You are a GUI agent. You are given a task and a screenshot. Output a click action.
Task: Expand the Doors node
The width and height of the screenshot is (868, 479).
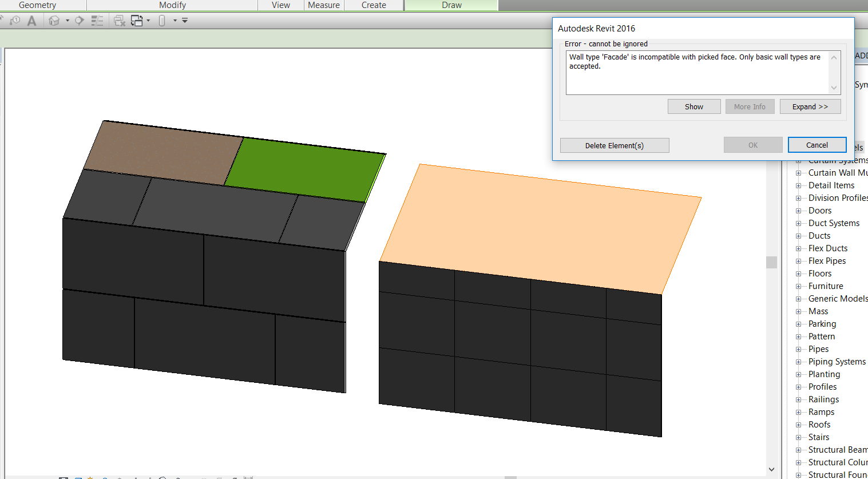coord(798,211)
